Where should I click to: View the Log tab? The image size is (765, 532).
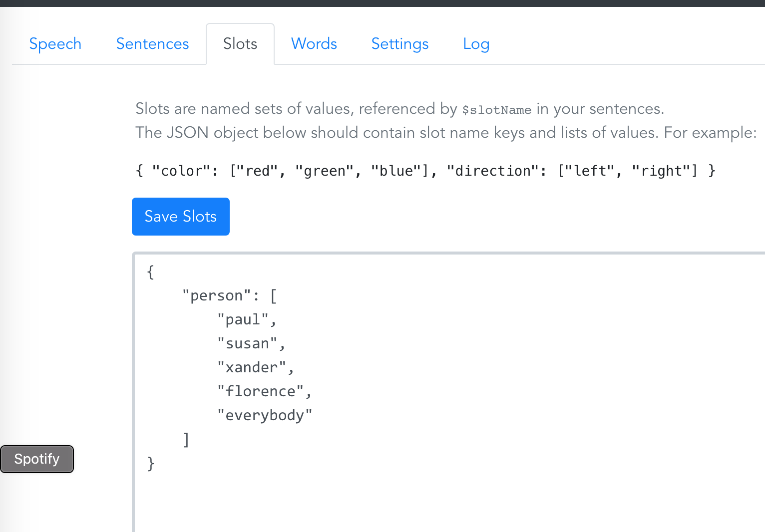point(476,44)
